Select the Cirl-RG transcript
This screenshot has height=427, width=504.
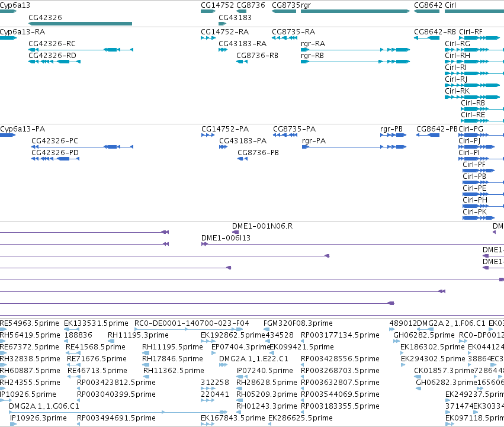[474, 50]
